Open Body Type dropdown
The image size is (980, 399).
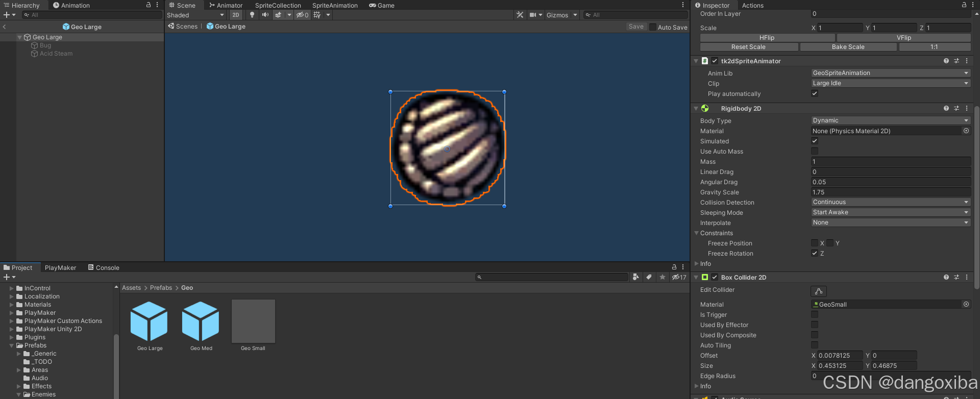coord(891,120)
